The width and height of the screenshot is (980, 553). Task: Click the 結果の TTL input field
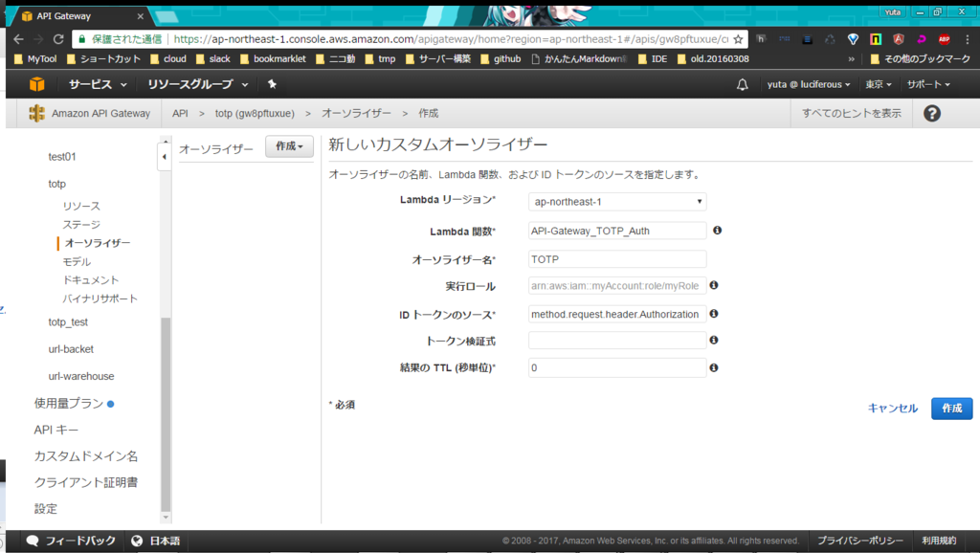coord(617,367)
